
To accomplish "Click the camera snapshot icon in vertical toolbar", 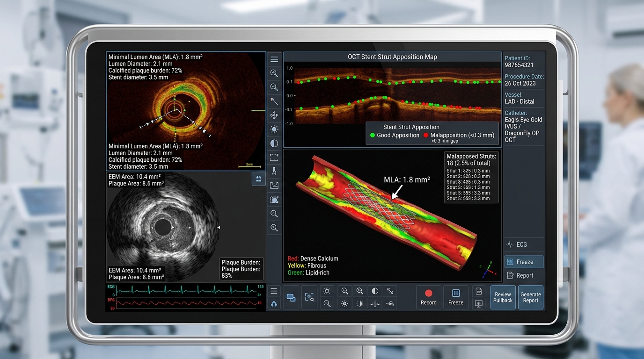I will [x=274, y=200].
